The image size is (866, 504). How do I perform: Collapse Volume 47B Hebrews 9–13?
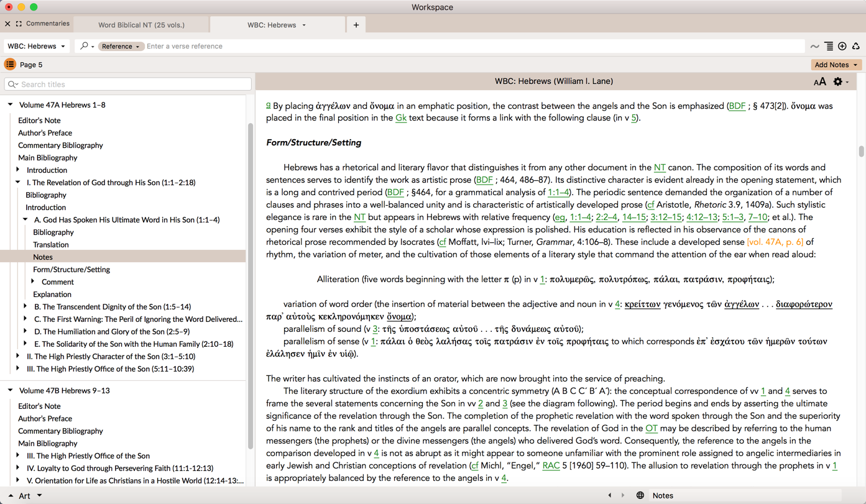[10, 390]
